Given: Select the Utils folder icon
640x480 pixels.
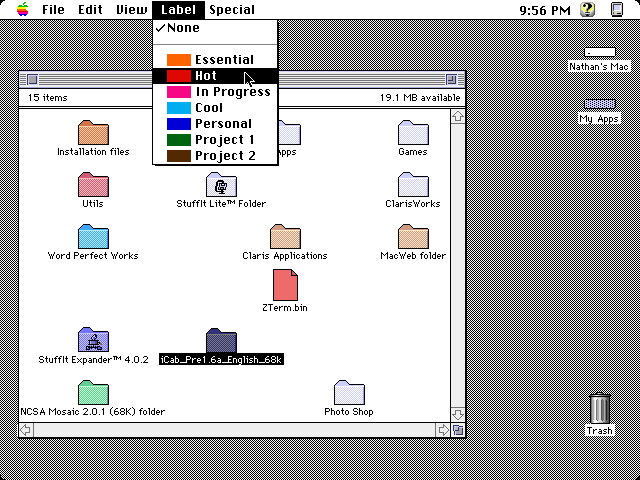Looking at the screenshot, I should click(x=93, y=185).
